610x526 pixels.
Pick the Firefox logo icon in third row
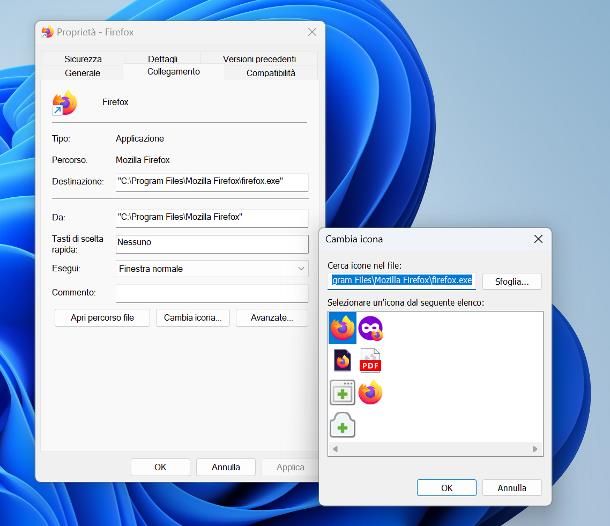click(x=370, y=393)
